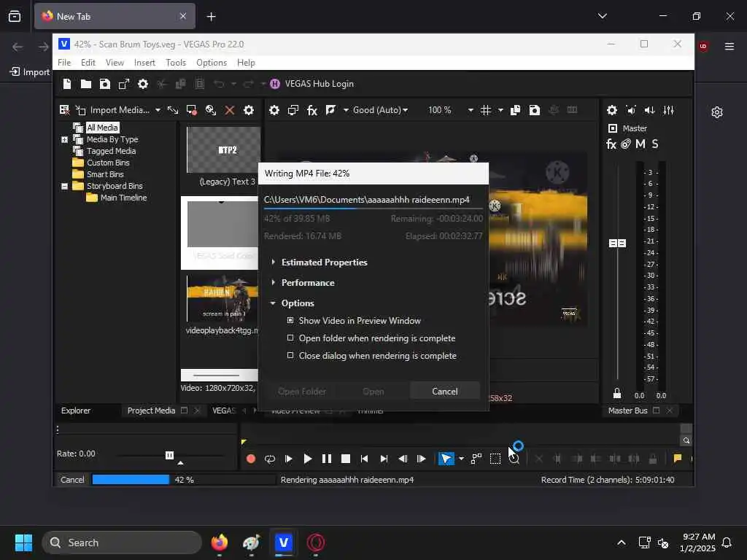Open Project Properties gear in main toolbar
Viewport: 747px width, 560px height.
[143, 84]
